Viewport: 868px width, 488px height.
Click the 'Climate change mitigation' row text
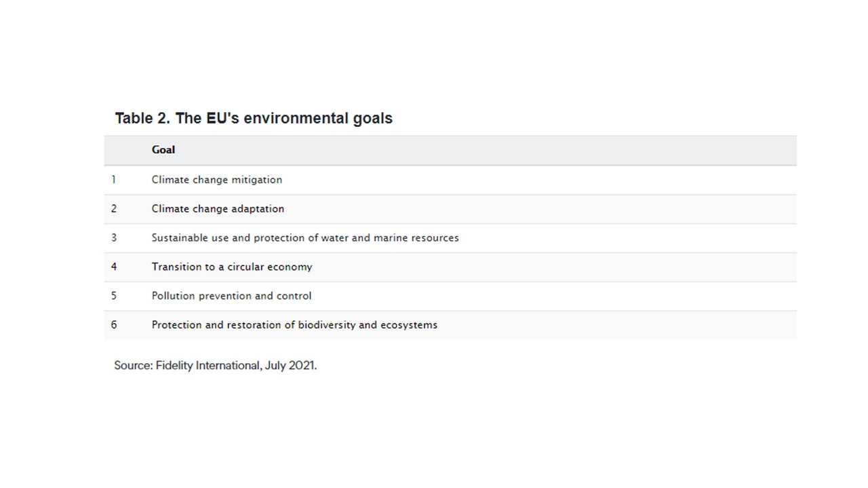(217, 180)
